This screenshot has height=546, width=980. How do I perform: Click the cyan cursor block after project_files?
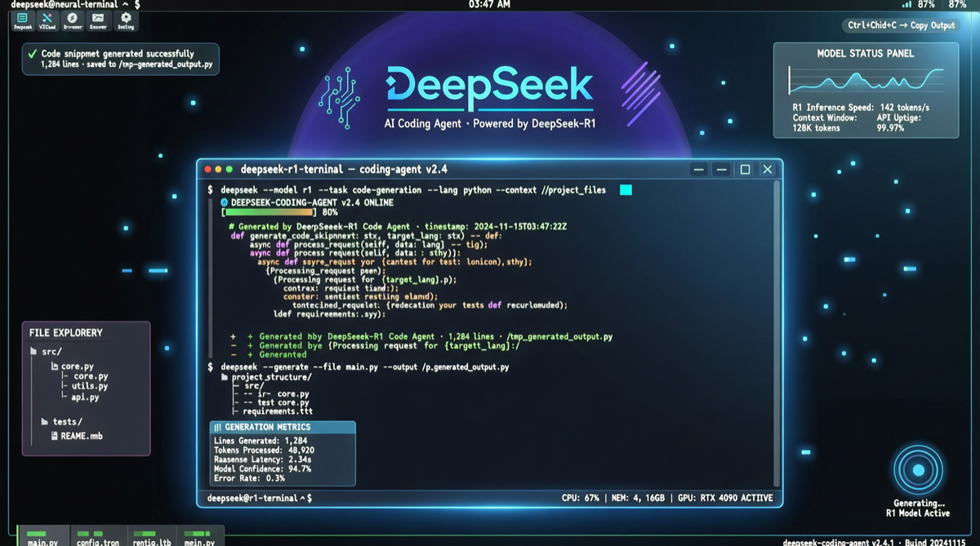(626, 190)
